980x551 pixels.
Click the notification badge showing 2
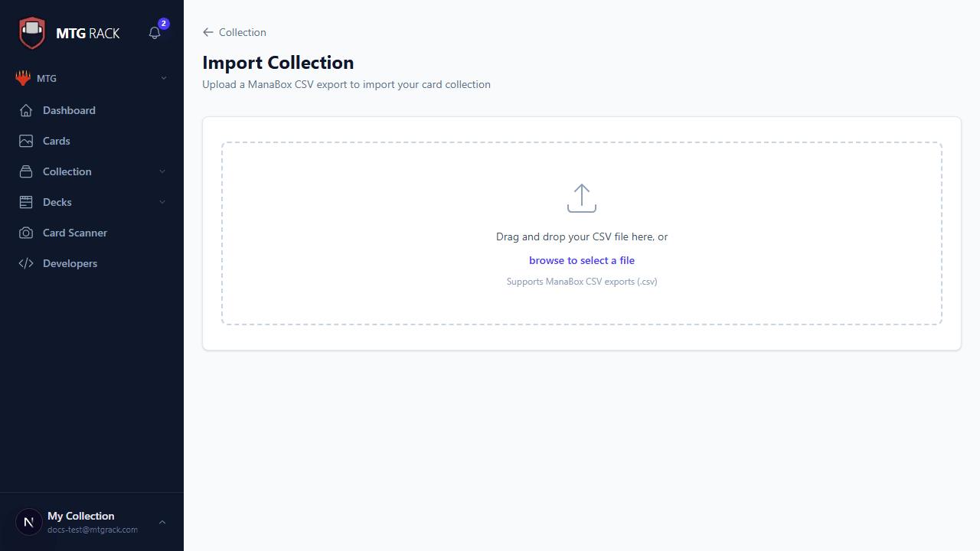point(163,23)
